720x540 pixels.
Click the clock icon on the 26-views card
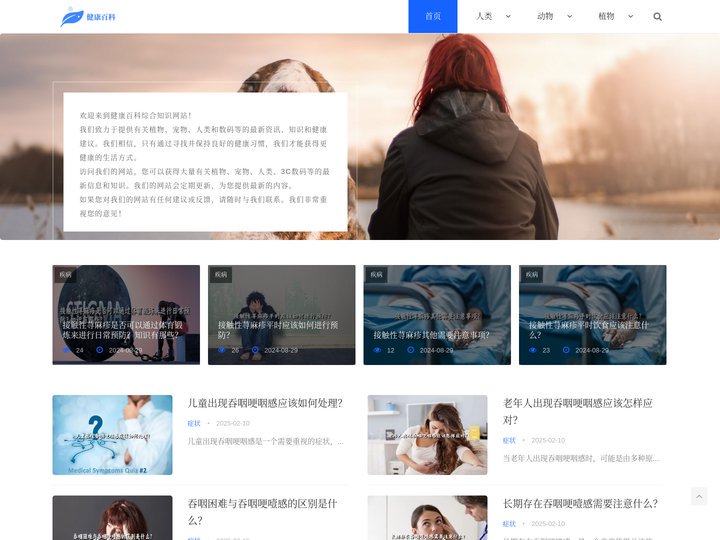(x=255, y=350)
